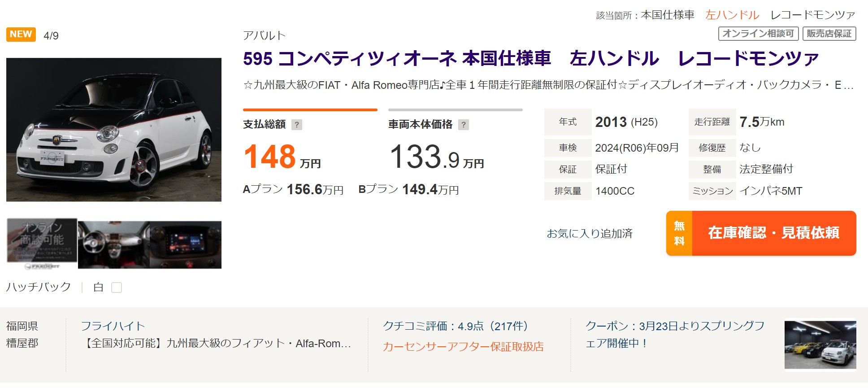
Task: Select the white color swatch next to 白
Action: click(x=117, y=288)
